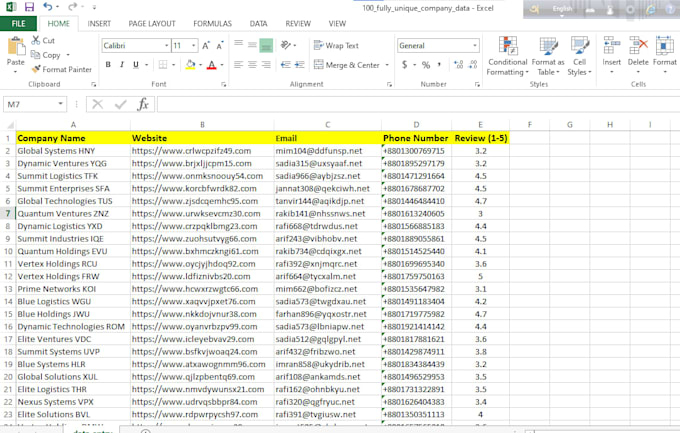Switch to the INSERT tab

click(99, 23)
